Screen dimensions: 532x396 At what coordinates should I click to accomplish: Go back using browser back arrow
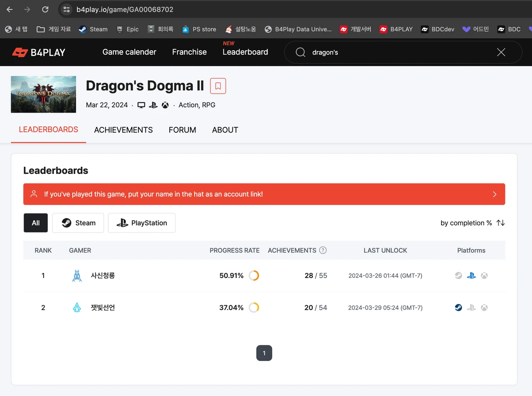(10, 9)
